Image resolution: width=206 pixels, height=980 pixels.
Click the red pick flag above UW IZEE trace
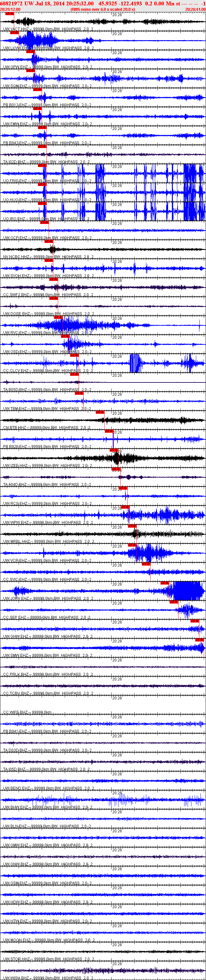114,450
